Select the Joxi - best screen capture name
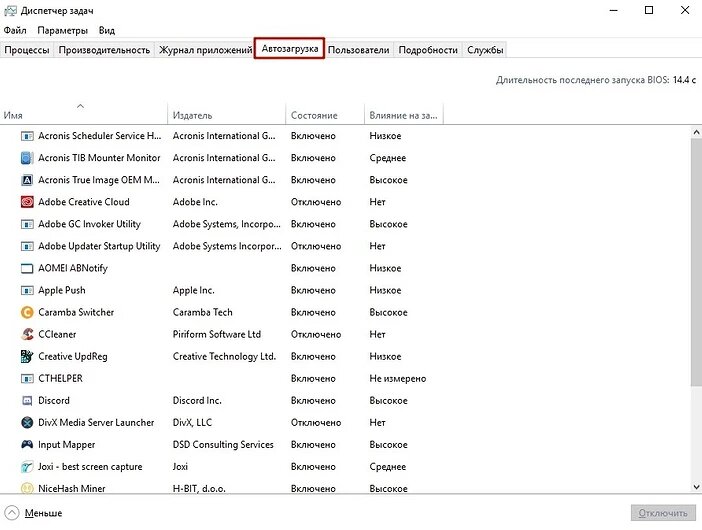The image size is (702, 530). [x=90, y=466]
